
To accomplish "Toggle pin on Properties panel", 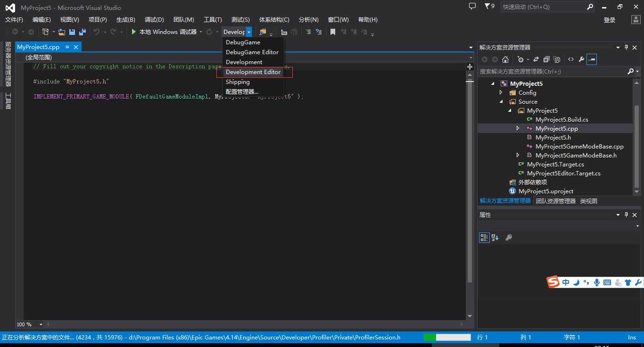I will 627,215.
